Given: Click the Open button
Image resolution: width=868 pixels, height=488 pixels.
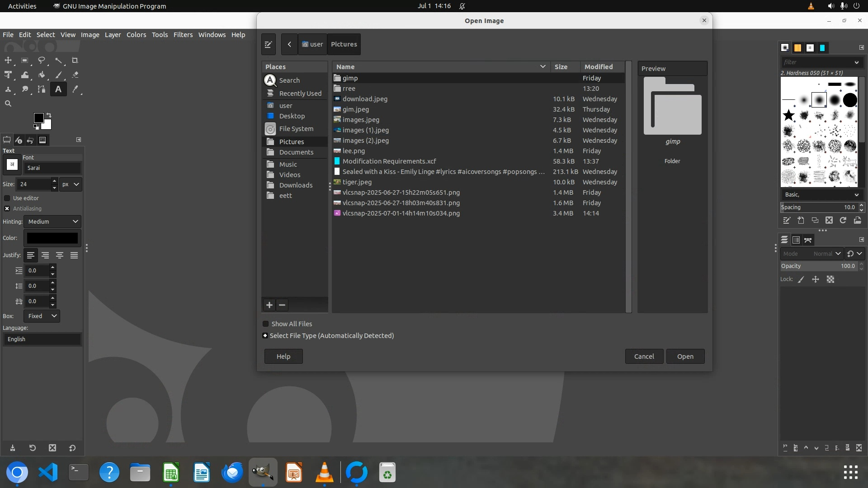Looking at the screenshot, I should click(x=685, y=357).
